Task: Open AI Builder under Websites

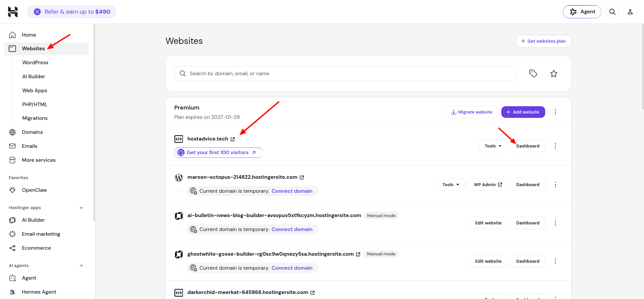Action: (34, 77)
